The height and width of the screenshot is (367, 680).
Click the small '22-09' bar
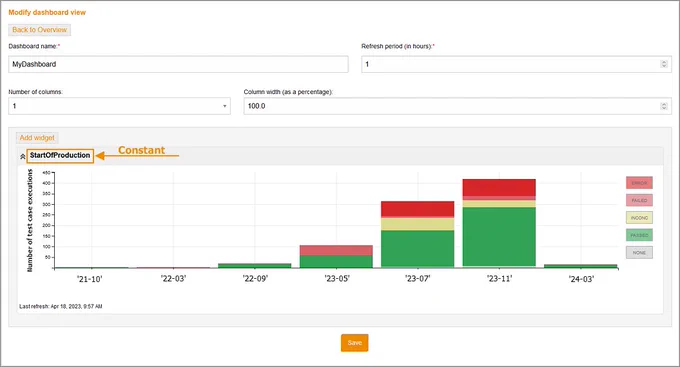[255, 265]
